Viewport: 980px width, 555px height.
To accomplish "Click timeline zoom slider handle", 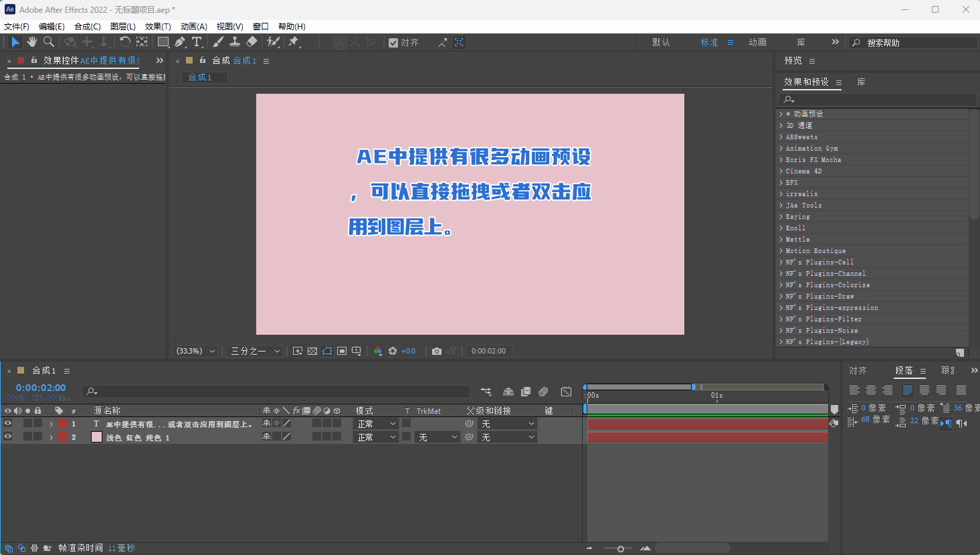I will pyautogui.click(x=621, y=549).
